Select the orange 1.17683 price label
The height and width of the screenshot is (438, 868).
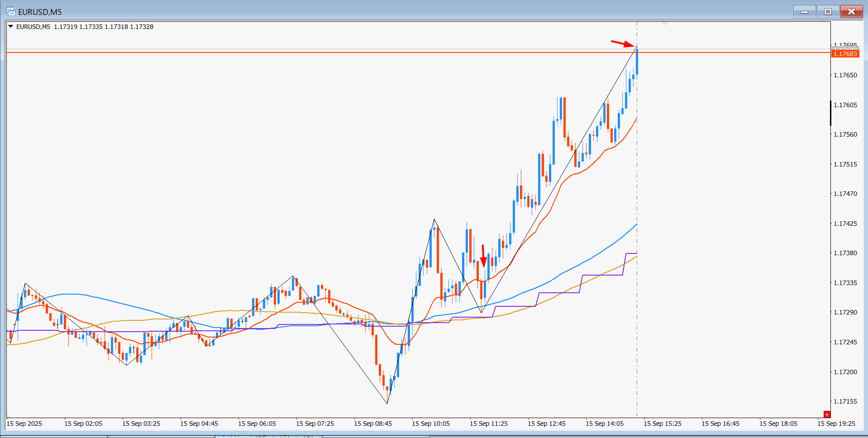click(845, 54)
